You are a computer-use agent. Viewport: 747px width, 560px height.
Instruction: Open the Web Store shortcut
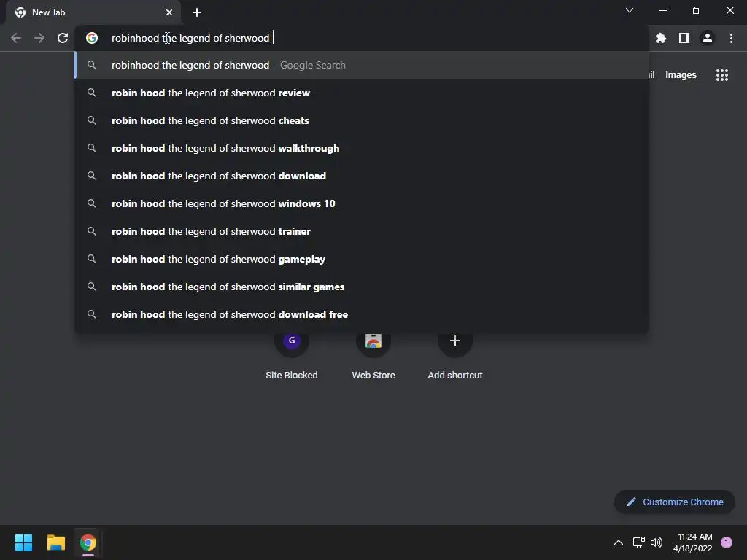373,355
